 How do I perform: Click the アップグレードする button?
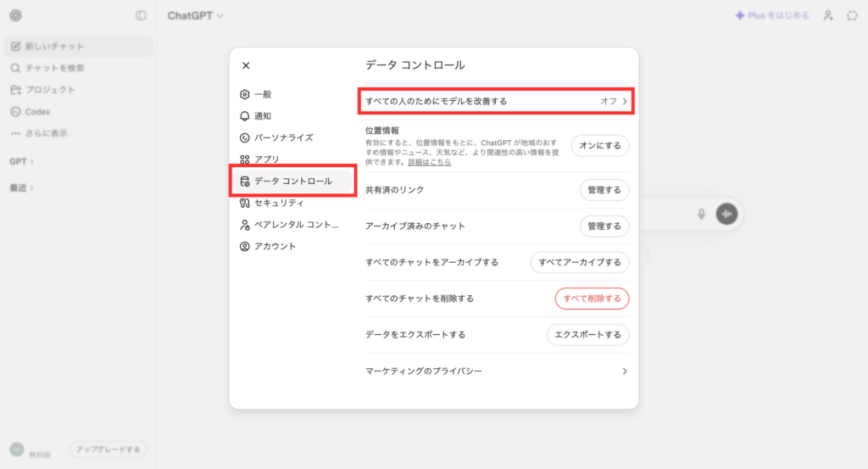click(x=108, y=449)
